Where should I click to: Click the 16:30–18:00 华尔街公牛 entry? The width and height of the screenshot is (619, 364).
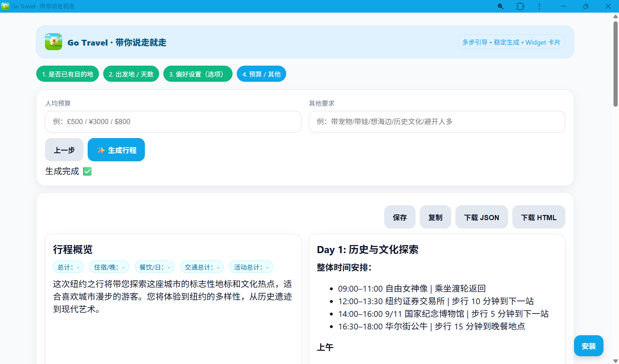tap(431, 326)
